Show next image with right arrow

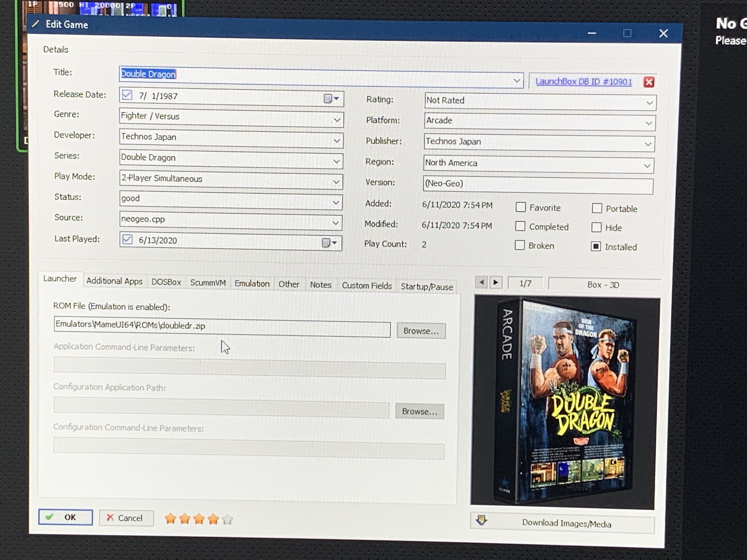(x=495, y=282)
